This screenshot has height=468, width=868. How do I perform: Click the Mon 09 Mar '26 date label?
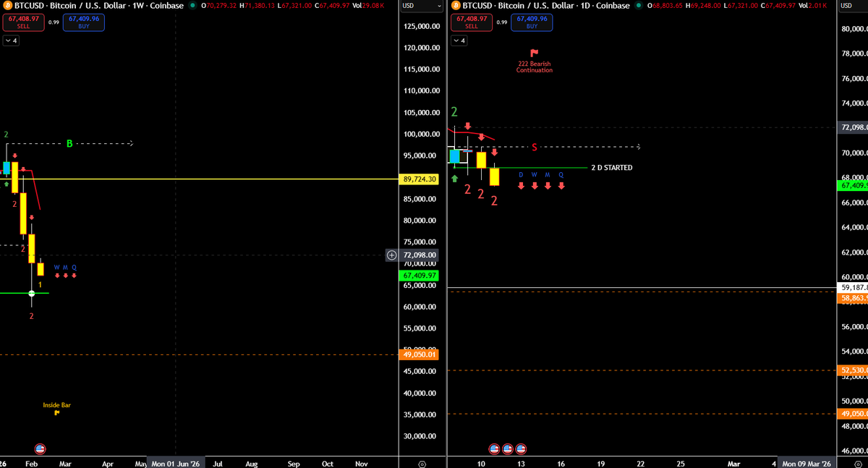pyautogui.click(x=808, y=463)
